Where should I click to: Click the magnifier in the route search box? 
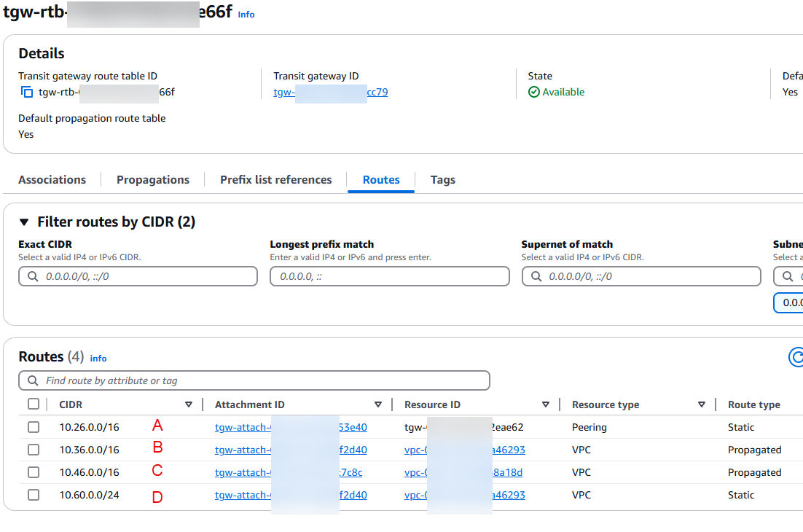pyautogui.click(x=32, y=380)
